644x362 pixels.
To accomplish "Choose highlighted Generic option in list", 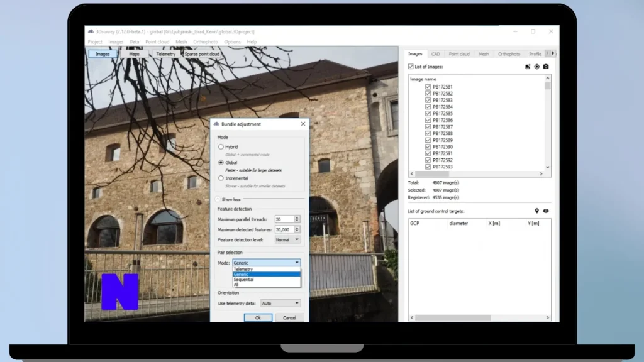I will click(267, 274).
